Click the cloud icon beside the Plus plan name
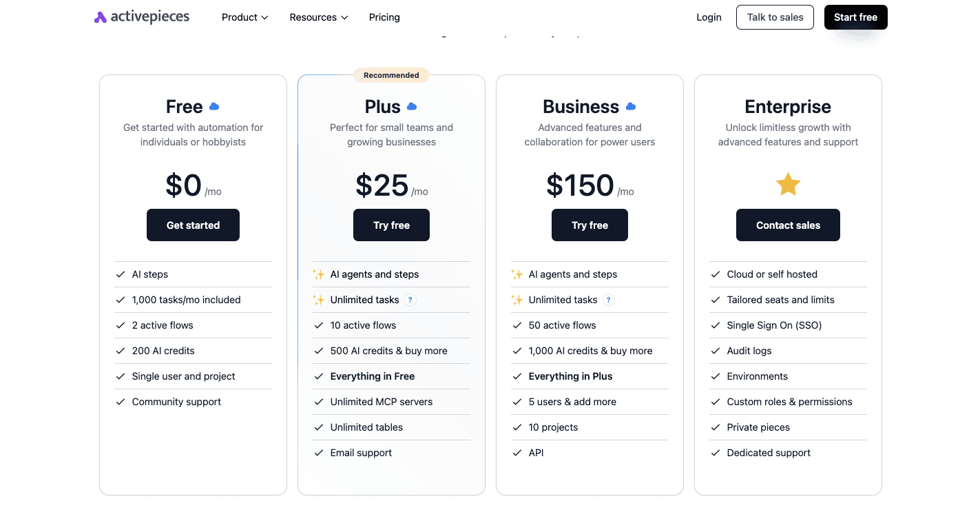This screenshot has width=980, height=532. (411, 106)
